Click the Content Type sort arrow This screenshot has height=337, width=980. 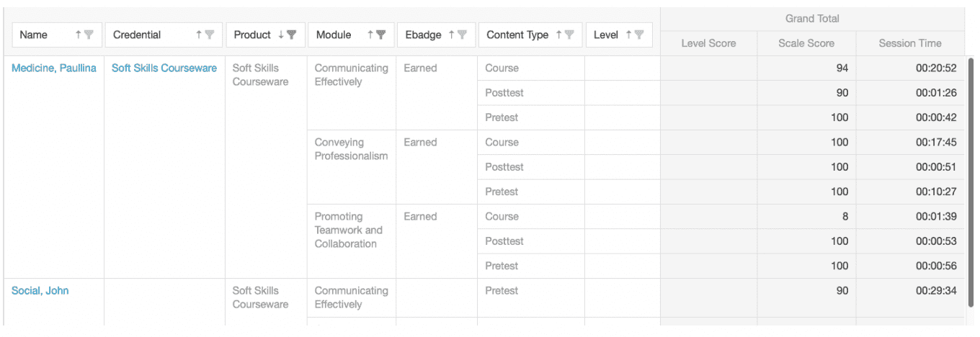[x=558, y=35]
